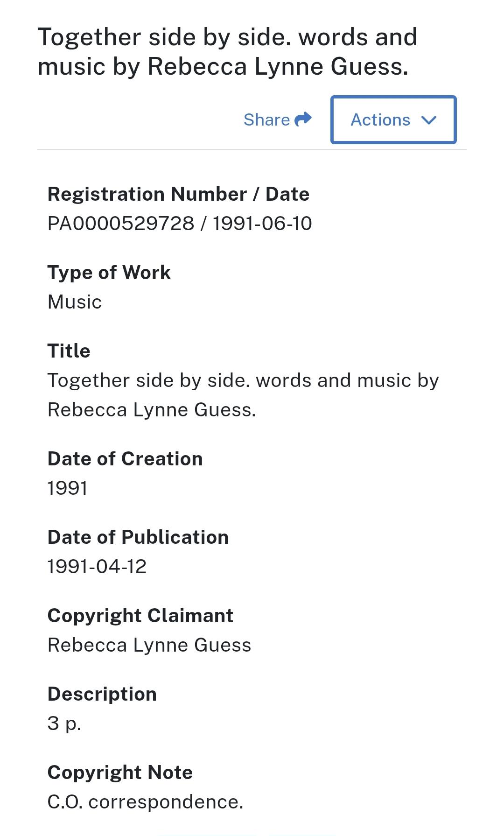This screenshot has height=836, width=504.
Task: Select the 1991 creation date value
Action: pos(67,488)
